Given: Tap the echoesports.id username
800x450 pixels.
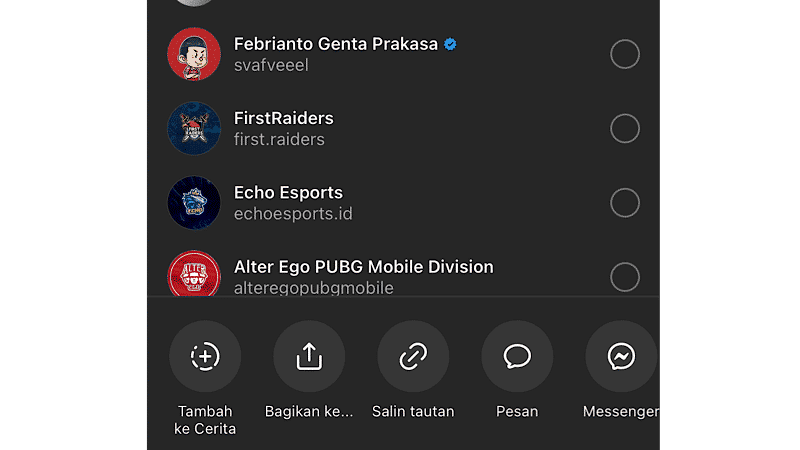Looking at the screenshot, I should pyautogui.click(x=293, y=214).
